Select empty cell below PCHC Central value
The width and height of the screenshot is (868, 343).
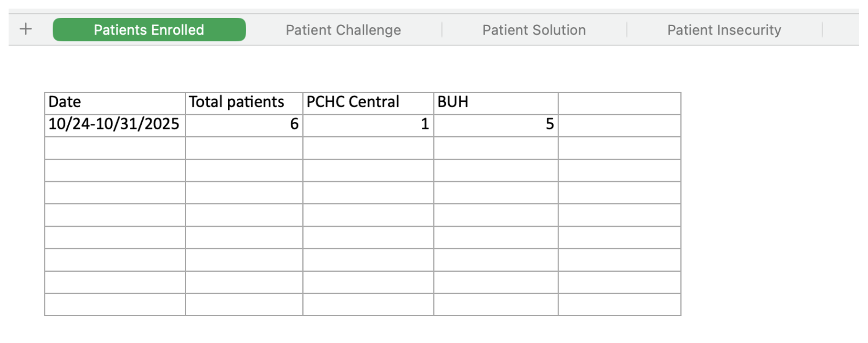coord(368,148)
